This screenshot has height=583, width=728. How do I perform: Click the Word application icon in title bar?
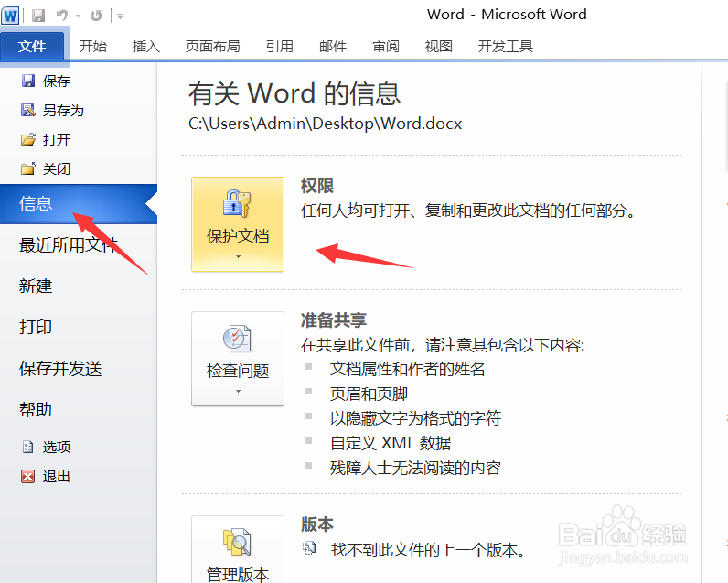(10, 16)
